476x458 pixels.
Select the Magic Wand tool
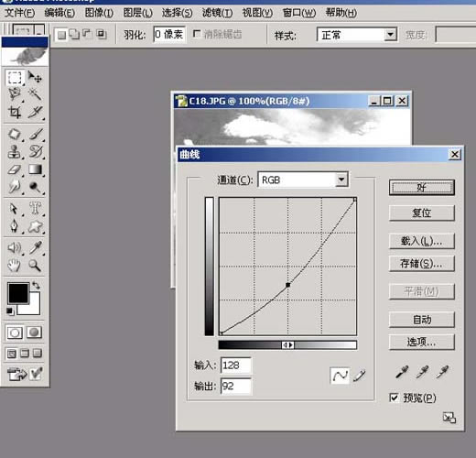point(35,94)
